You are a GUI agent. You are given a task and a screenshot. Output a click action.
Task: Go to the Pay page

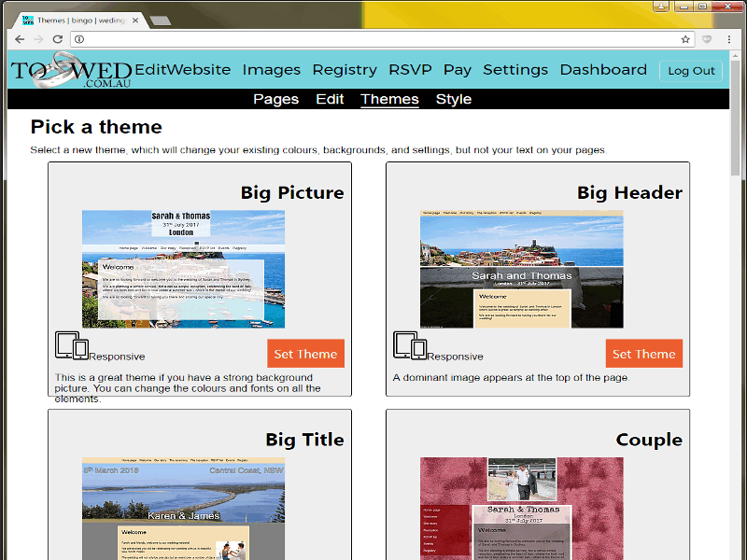pos(458,69)
